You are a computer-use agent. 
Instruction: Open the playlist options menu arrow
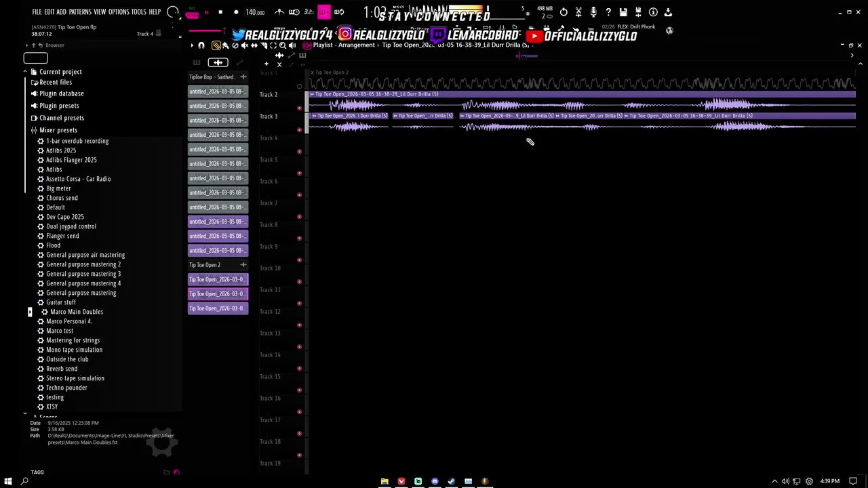[x=192, y=45]
